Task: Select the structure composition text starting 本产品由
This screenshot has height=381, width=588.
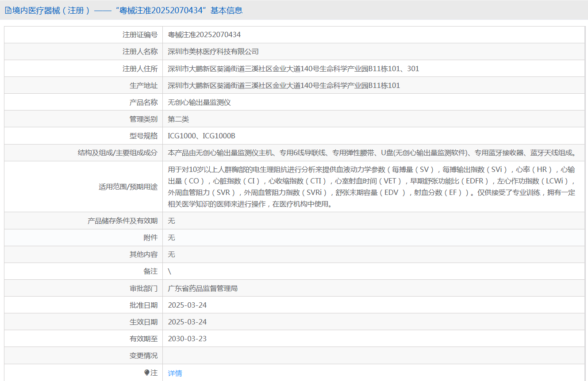Action: point(373,152)
